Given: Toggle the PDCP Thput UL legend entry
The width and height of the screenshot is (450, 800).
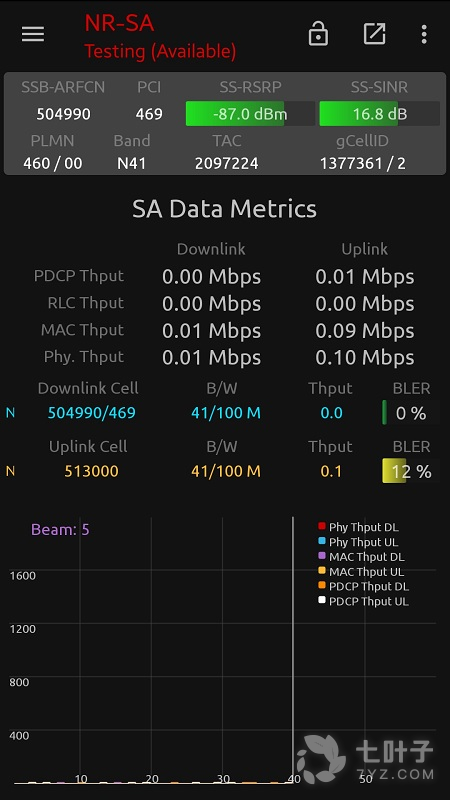Looking at the screenshot, I should point(363,601).
